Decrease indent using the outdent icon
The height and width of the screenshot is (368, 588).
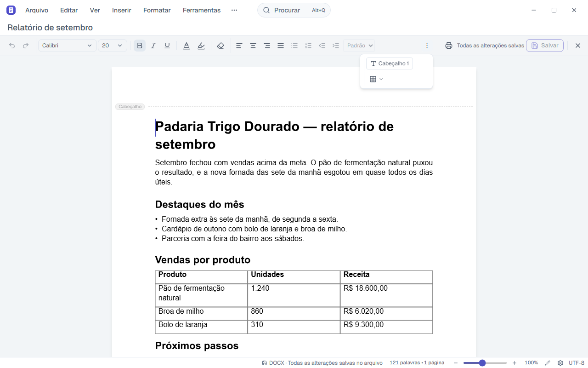[322, 46]
